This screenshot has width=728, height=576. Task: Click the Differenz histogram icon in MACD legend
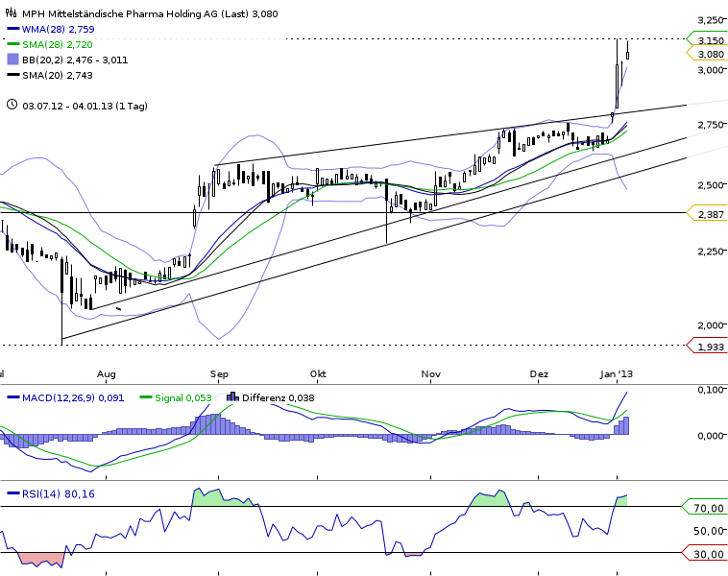(232, 396)
